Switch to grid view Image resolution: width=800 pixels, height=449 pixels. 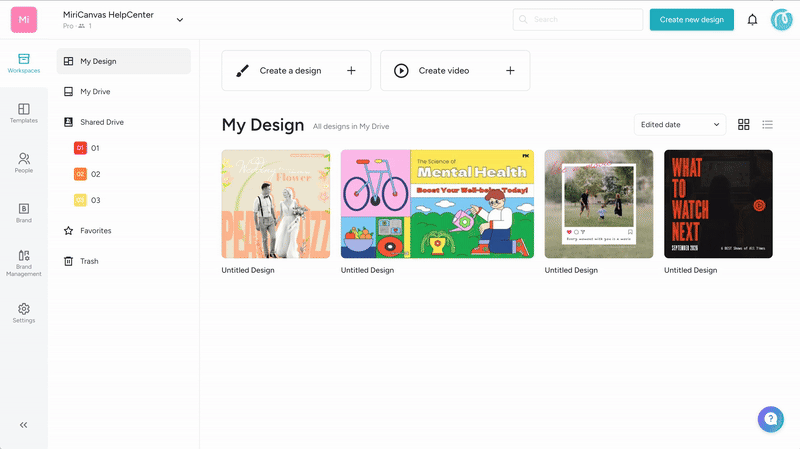tap(743, 124)
